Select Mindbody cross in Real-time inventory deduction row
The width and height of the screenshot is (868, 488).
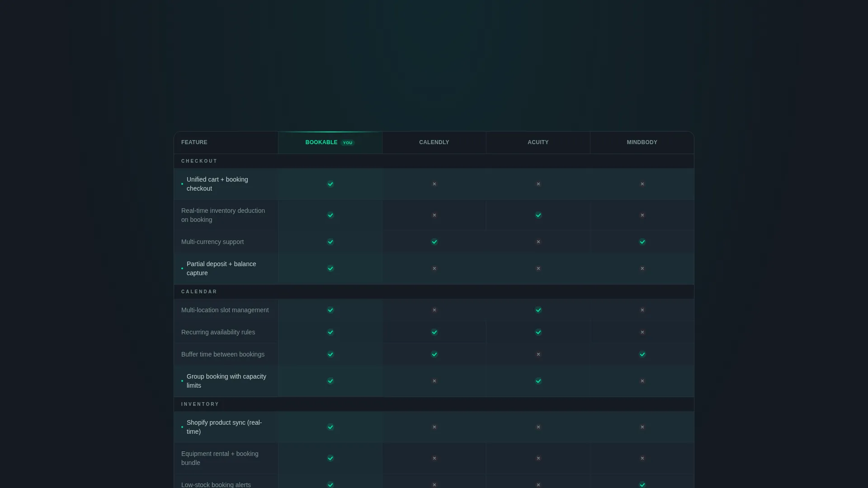click(642, 215)
